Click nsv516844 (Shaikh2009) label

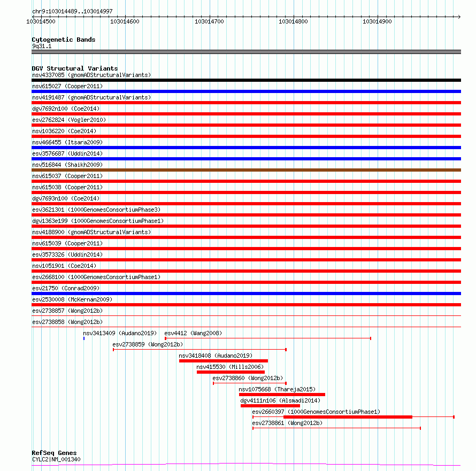pos(67,165)
